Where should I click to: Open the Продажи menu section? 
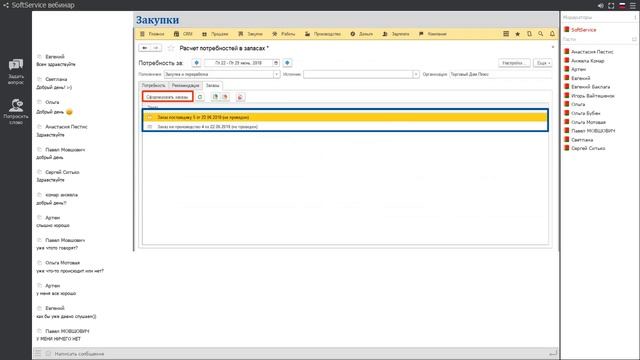pyautogui.click(x=215, y=34)
